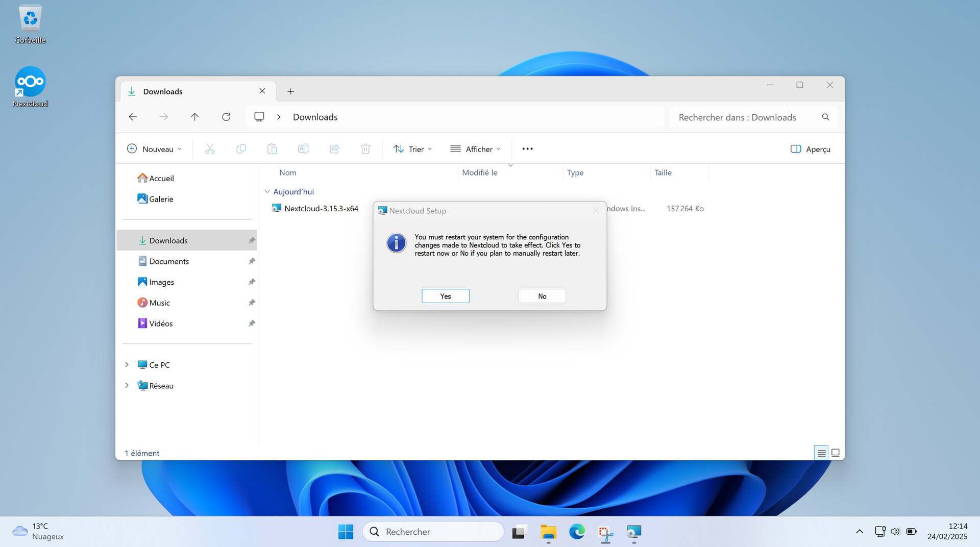
Task: Click the Share icon in the toolbar
Action: pyautogui.click(x=334, y=148)
